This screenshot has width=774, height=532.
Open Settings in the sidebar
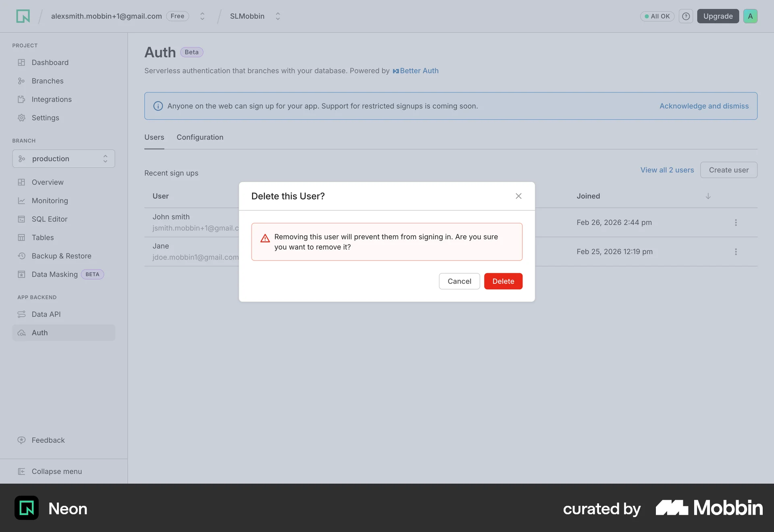pyautogui.click(x=64, y=118)
